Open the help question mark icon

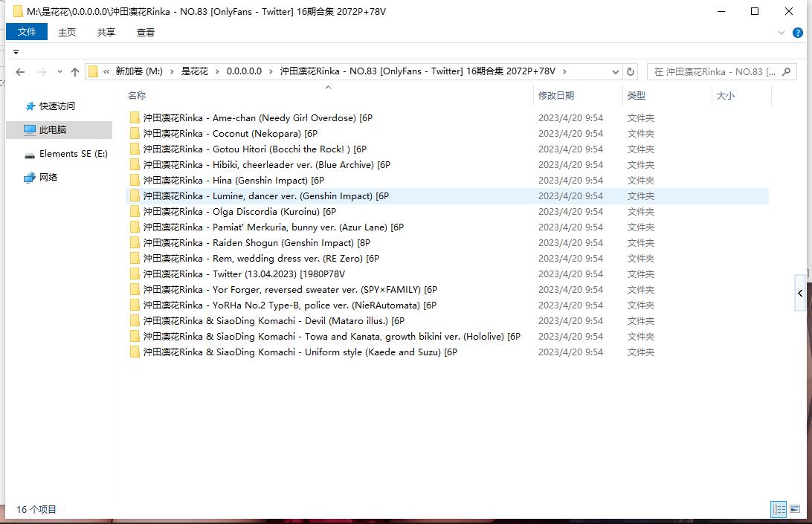pos(797,33)
